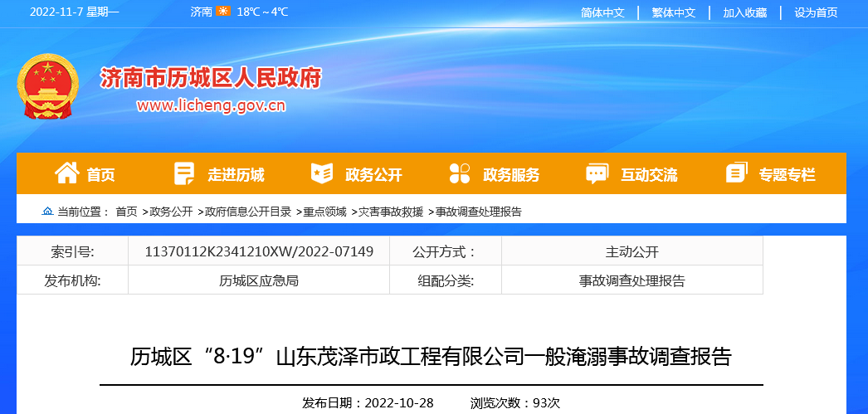
Task: Click the 济南市历城区人民政府 site title
Action: [x=211, y=78]
